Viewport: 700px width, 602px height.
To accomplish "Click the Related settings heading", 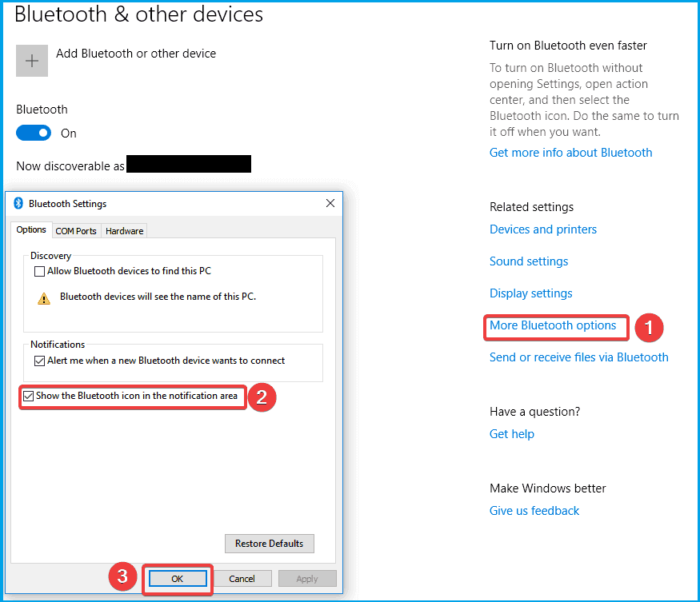I will coord(531,207).
